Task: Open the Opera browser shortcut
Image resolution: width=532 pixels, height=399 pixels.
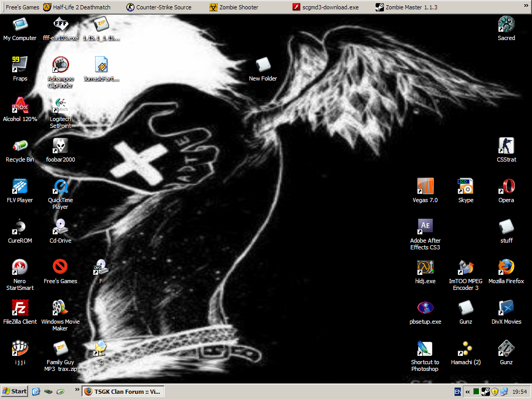Action: pos(506,187)
